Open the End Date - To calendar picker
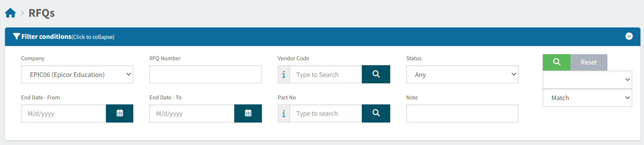 248,113
